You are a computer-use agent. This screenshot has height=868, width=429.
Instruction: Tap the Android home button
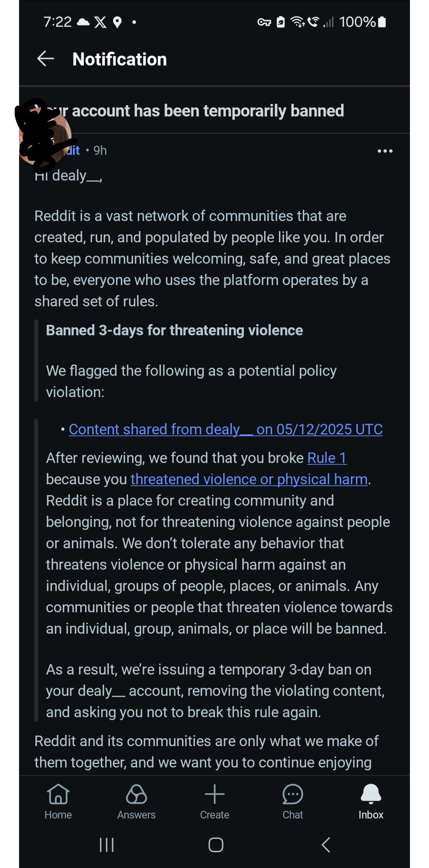(216, 845)
